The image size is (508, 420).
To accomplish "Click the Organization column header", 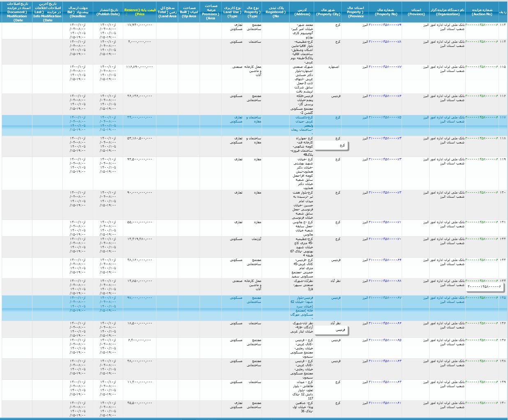I will tap(447, 12).
